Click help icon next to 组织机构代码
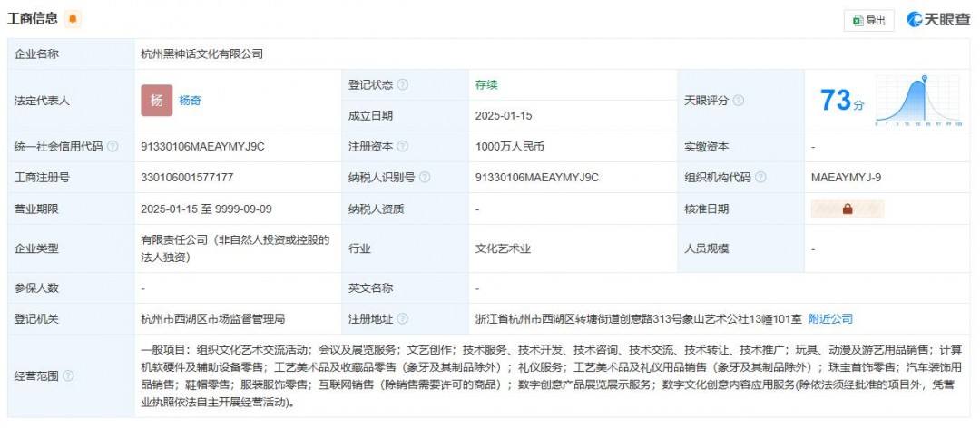This screenshot has width=980, height=428. point(760,178)
